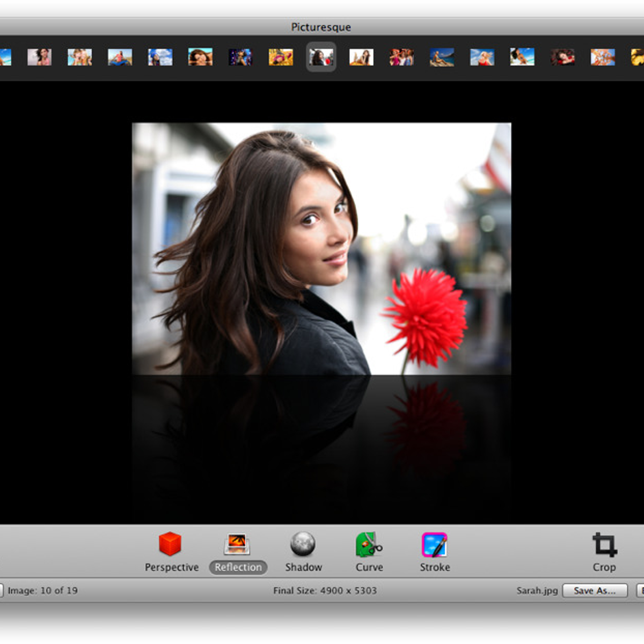This screenshot has width=644, height=644.
Task: Click the Final Size dimensions text
Action: tap(325, 590)
